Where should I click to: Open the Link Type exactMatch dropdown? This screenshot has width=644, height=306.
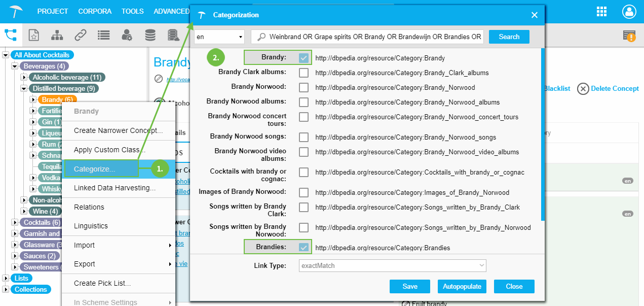pos(392,265)
